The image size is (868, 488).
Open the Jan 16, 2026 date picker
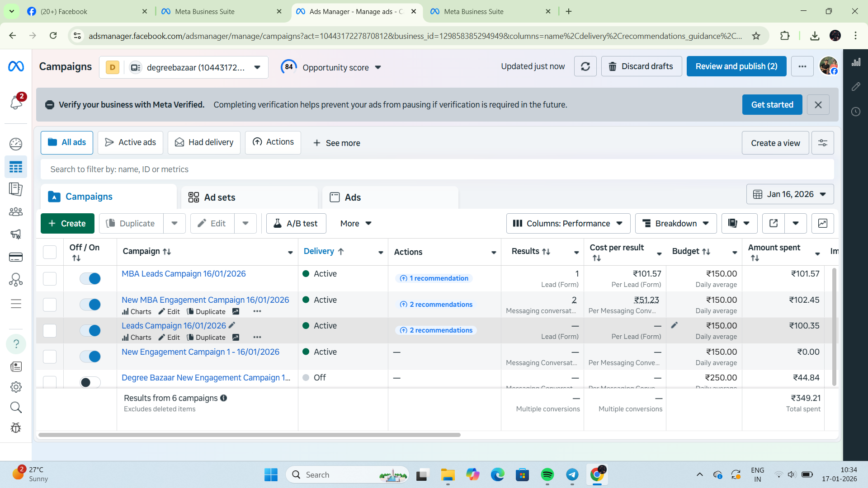coord(789,194)
